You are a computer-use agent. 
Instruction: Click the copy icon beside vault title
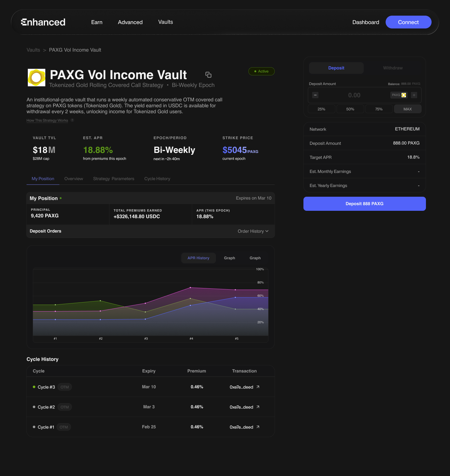(x=208, y=75)
